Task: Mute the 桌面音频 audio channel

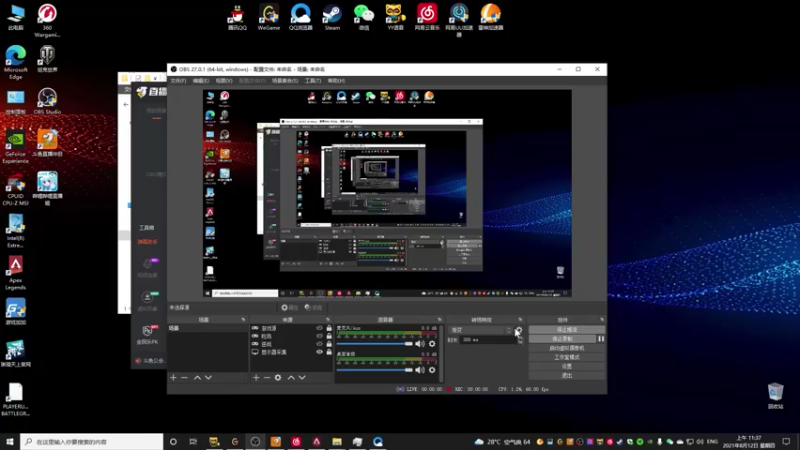Action: pos(420,370)
